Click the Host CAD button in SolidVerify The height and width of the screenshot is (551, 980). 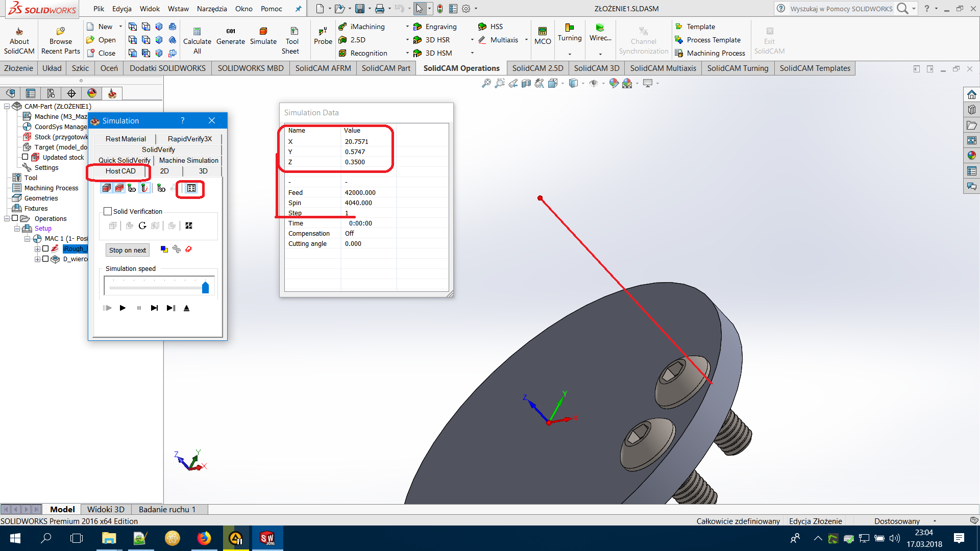click(x=120, y=171)
